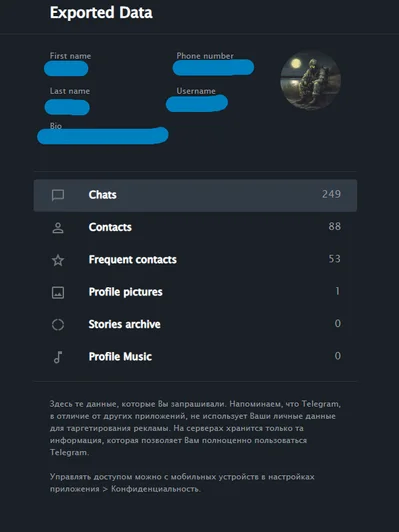Image resolution: width=399 pixels, height=532 pixels.
Task: Open Profile pictures section
Action: (195, 292)
